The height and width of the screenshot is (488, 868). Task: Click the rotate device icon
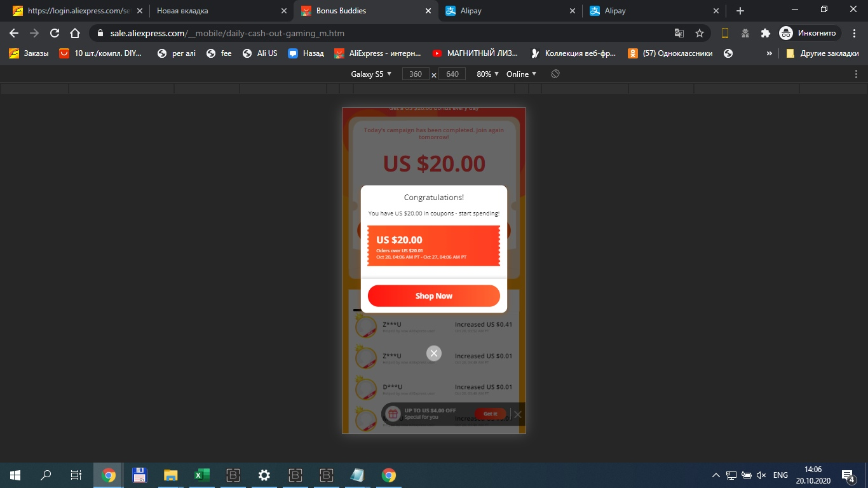click(555, 74)
